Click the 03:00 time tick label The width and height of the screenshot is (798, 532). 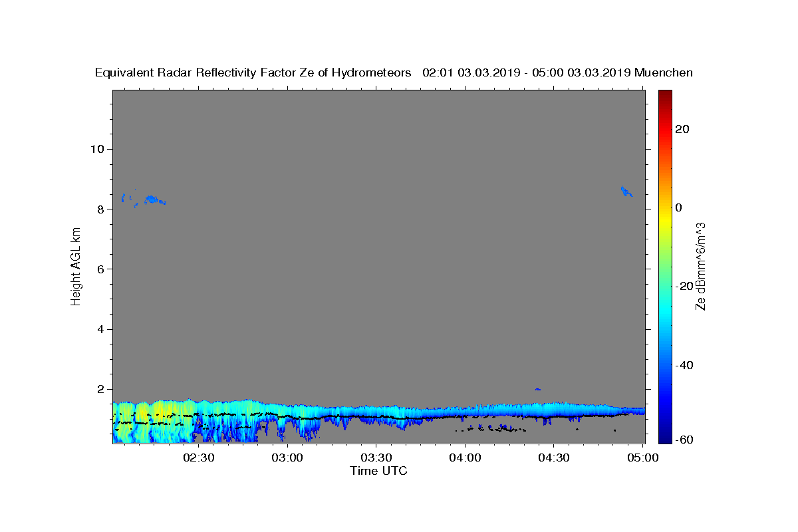coord(288,458)
